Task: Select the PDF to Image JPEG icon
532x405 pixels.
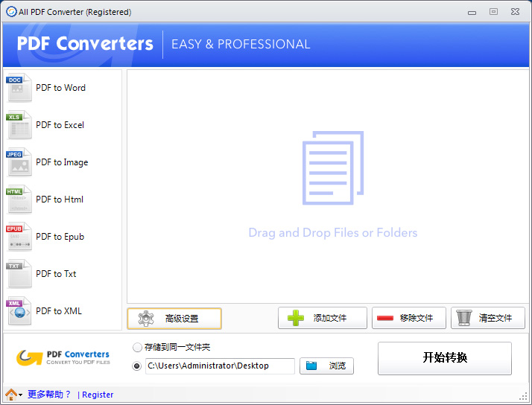Action: click(19, 162)
